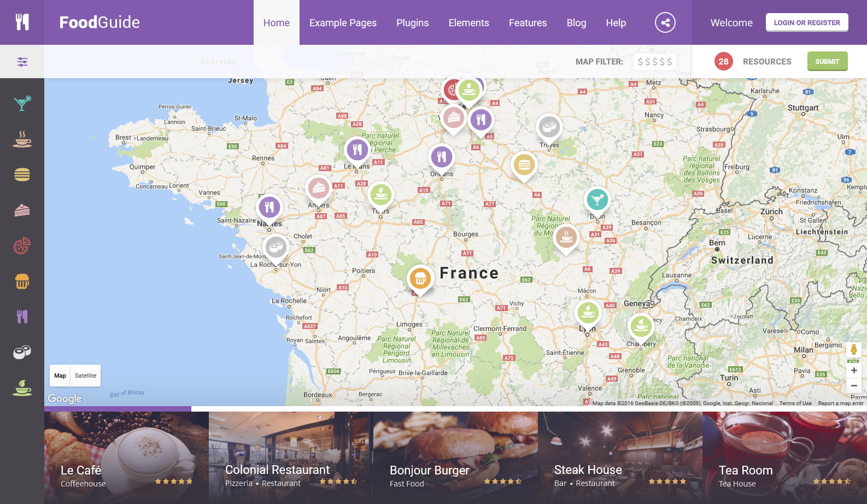Open the restaurant marker at Orléans

[442, 159]
